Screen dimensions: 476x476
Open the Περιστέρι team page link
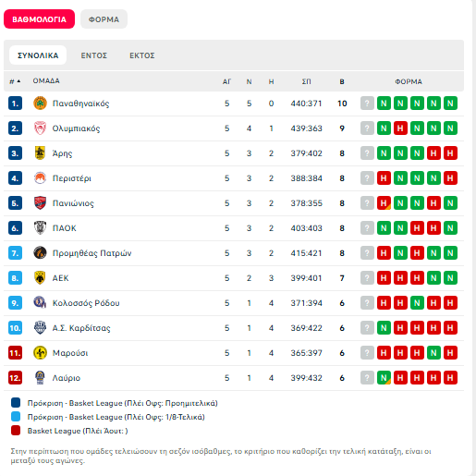(72, 178)
